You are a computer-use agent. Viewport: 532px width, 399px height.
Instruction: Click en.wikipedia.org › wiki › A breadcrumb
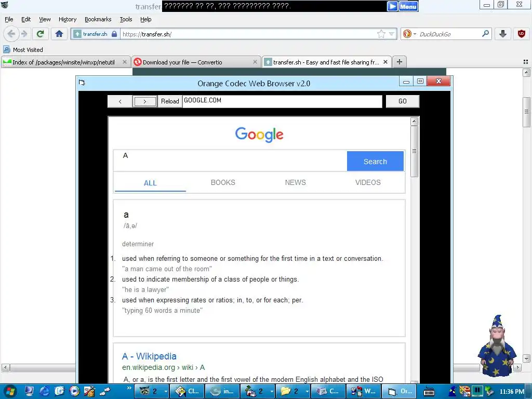pos(164,367)
